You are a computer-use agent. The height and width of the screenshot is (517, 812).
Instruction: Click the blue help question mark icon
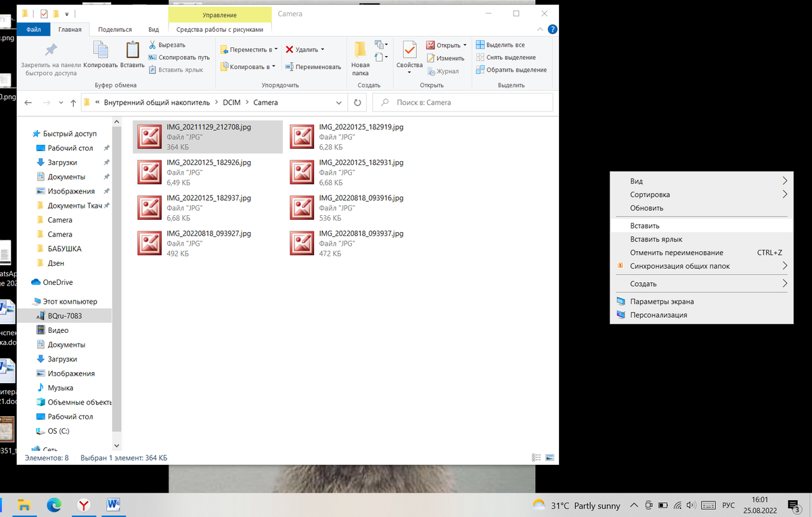(553, 30)
